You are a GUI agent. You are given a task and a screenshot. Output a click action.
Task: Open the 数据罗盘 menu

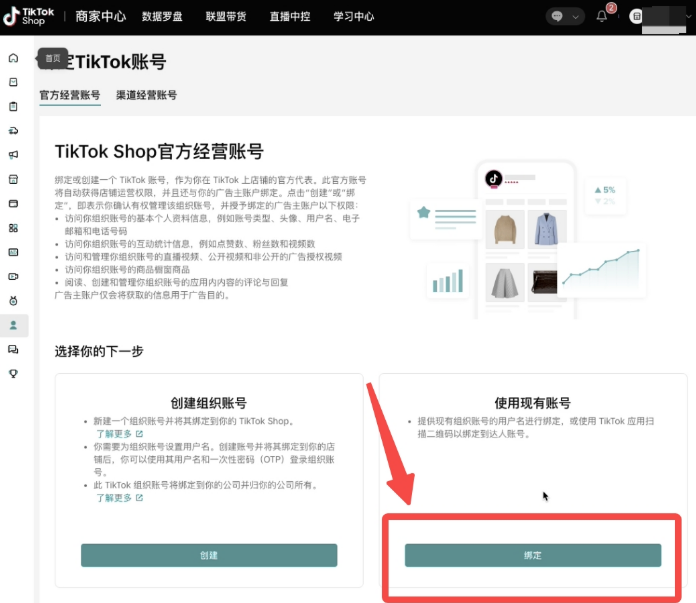[x=162, y=16]
